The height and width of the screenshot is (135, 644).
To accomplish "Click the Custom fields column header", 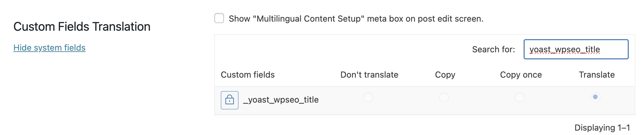I will click(248, 75).
